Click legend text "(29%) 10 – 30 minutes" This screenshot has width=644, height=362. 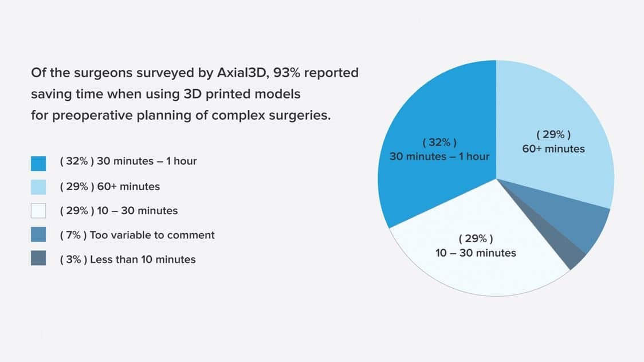click(x=119, y=211)
